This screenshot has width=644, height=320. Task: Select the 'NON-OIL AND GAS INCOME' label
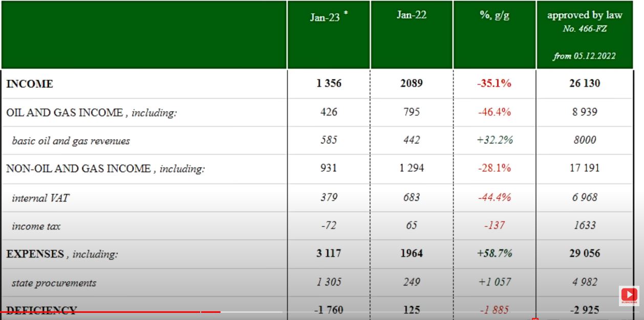click(x=78, y=169)
